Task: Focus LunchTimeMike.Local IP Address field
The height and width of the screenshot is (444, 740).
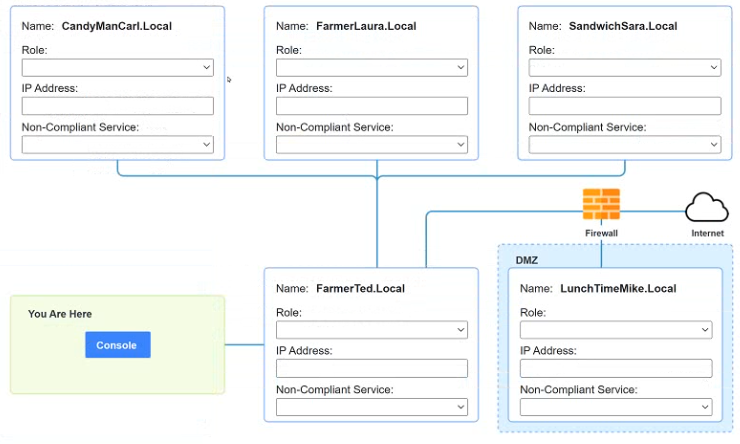Action: click(x=616, y=368)
